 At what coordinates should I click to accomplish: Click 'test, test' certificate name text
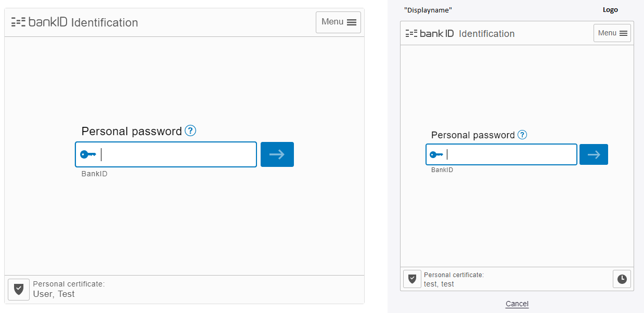click(439, 284)
